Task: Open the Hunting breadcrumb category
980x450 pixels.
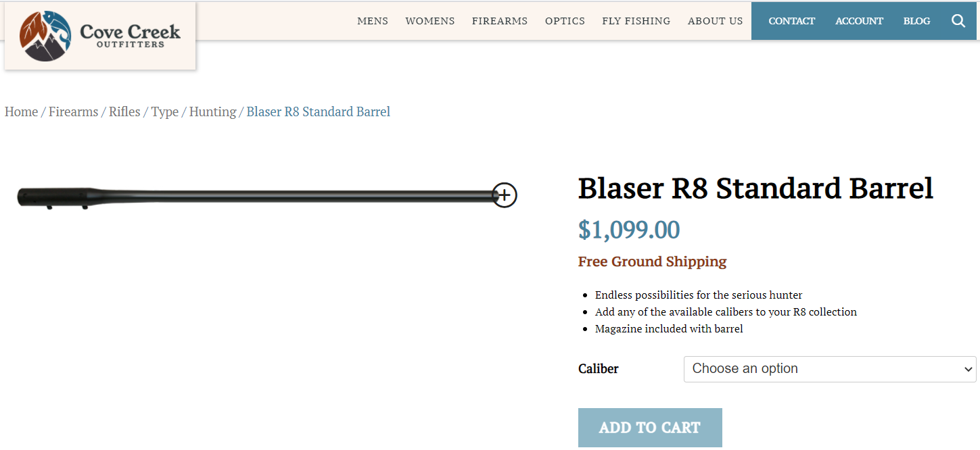Action: click(212, 112)
